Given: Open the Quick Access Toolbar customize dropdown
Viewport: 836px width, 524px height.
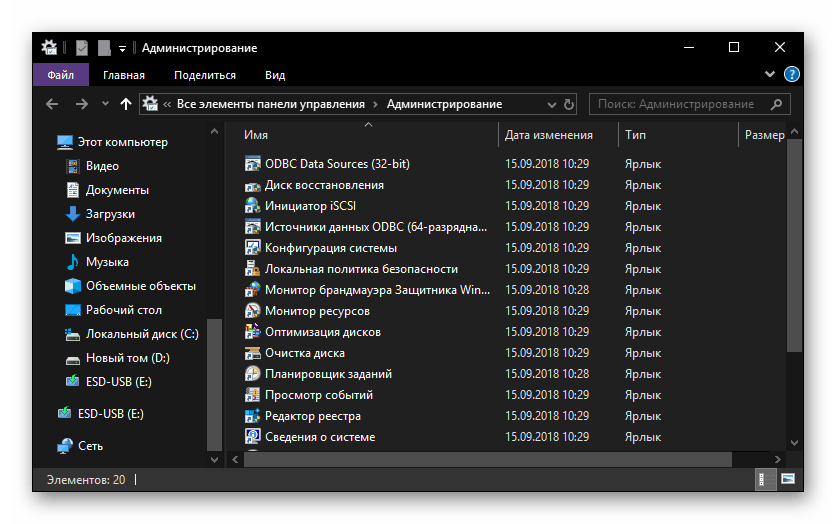Looking at the screenshot, I should pos(122,48).
